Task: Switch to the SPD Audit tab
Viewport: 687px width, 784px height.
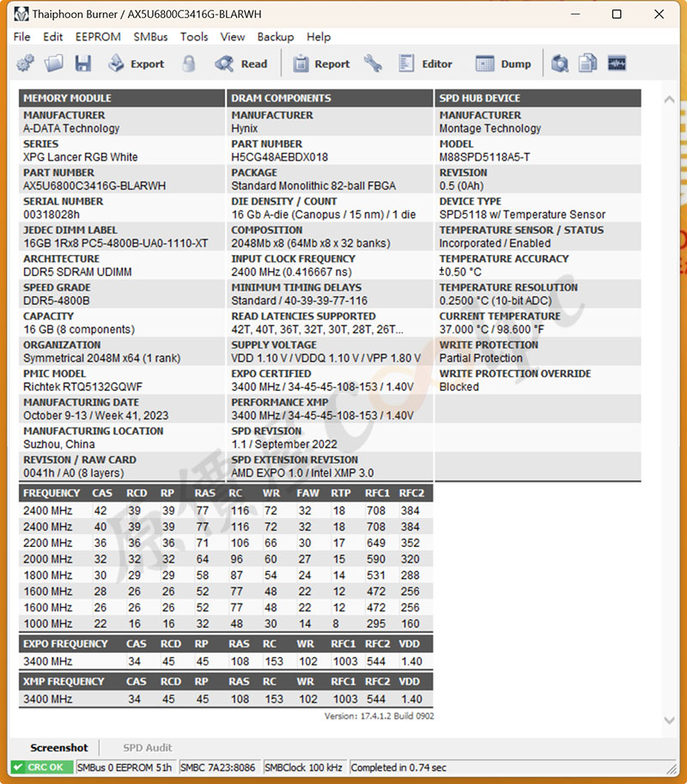Action: tap(147, 748)
